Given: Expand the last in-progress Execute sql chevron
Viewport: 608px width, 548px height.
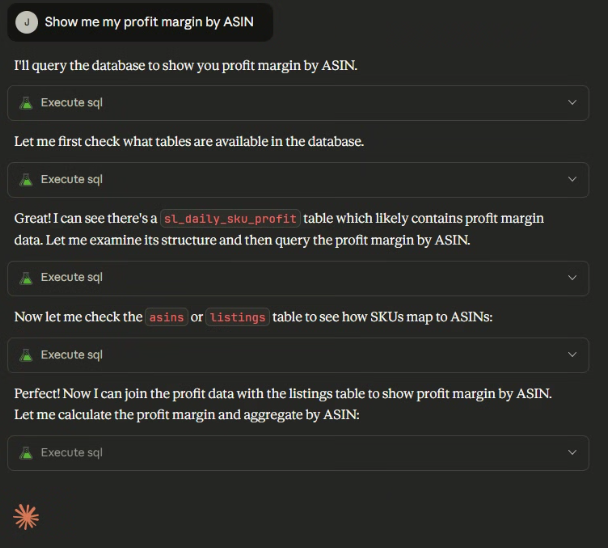Looking at the screenshot, I should click(572, 453).
